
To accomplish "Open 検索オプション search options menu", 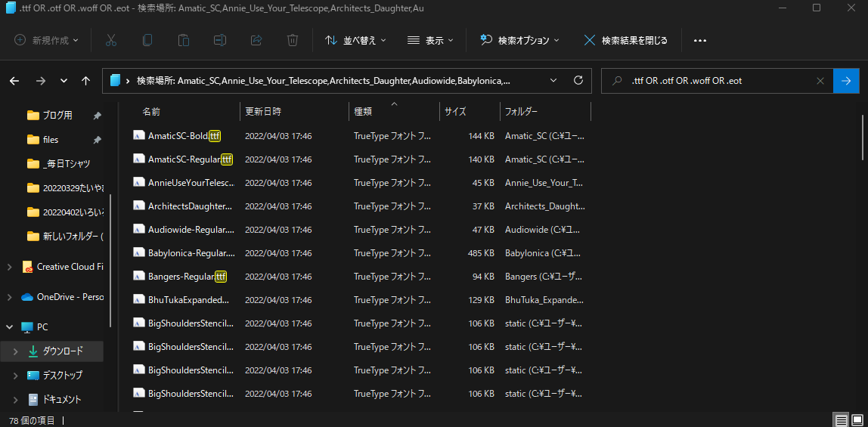I will point(519,40).
